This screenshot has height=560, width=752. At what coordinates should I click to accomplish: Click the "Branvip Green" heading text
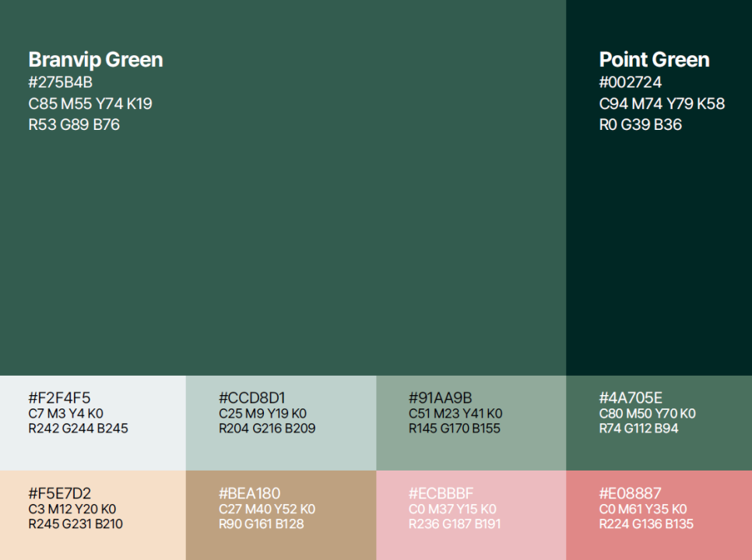[x=96, y=59]
